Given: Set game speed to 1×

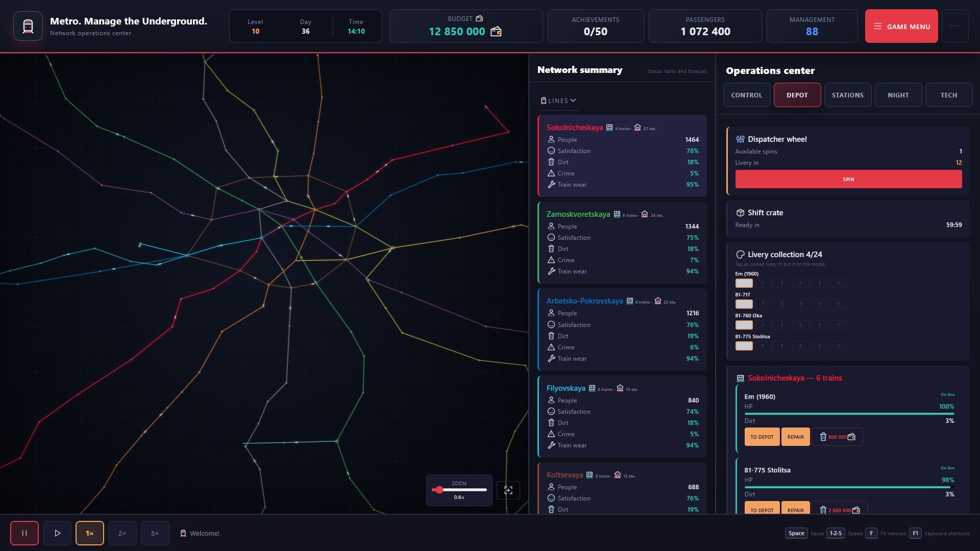Looking at the screenshot, I should pos(90,533).
